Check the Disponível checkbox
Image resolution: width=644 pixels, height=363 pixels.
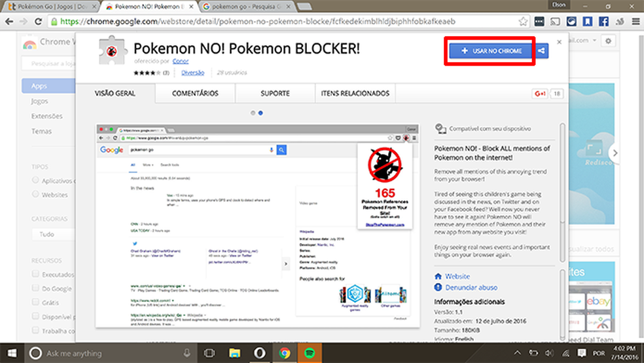[x=35, y=316]
